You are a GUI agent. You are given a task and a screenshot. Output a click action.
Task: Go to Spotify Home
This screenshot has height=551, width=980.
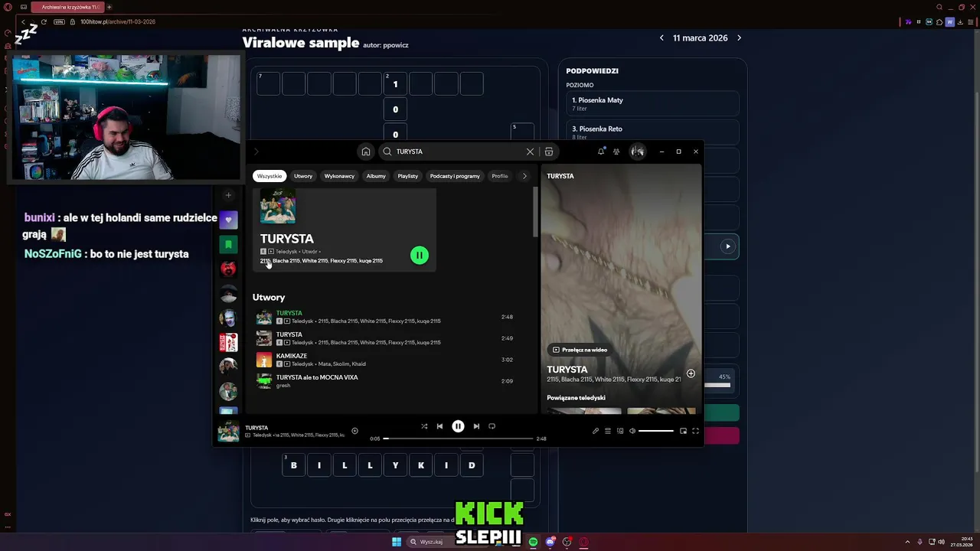pyautogui.click(x=366, y=152)
